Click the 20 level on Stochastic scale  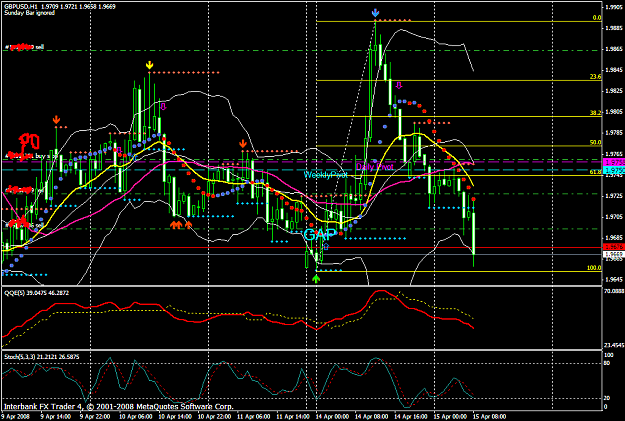point(607,398)
